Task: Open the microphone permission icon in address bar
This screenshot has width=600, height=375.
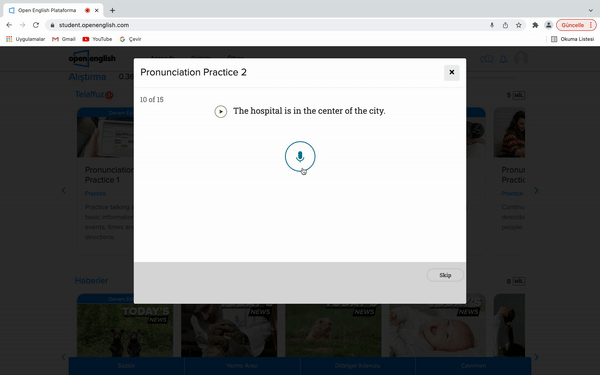Action: 492,25
